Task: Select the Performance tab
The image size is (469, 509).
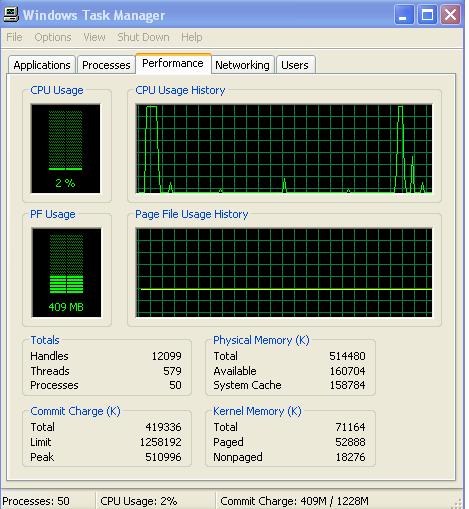Action: click(x=173, y=63)
